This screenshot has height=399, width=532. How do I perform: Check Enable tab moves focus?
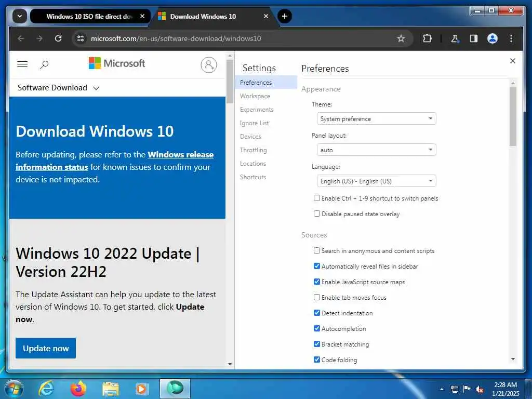316,297
